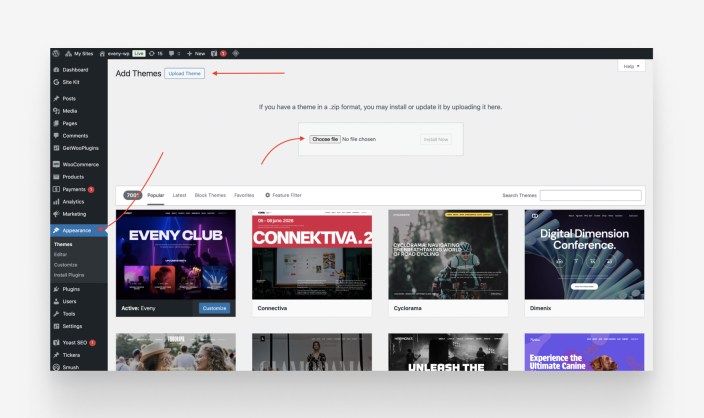
Task: Open the Dimenix theme thumbnail
Action: (x=584, y=255)
